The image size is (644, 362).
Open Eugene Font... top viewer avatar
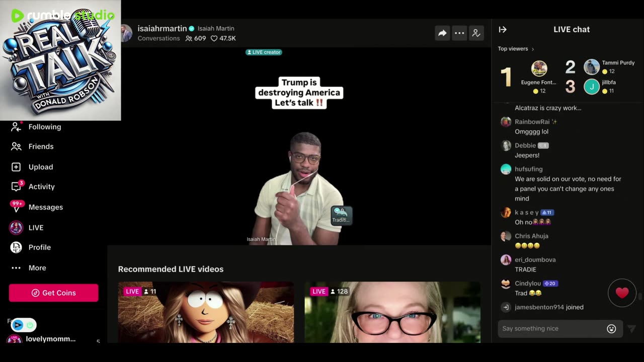(539, 68)
